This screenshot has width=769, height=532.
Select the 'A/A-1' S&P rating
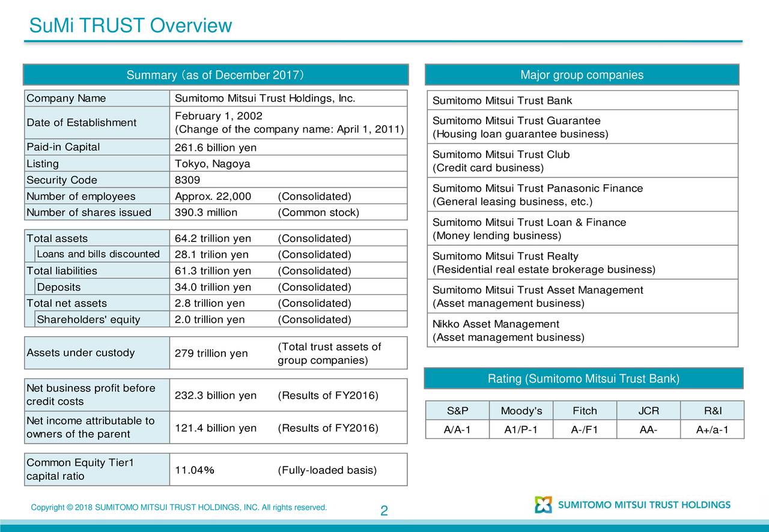458,429
